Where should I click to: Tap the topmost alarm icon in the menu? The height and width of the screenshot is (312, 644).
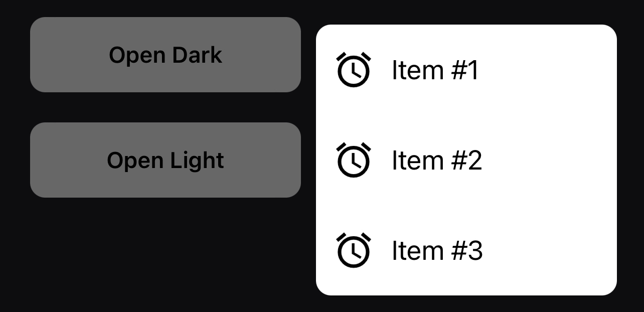coord(353,70)
